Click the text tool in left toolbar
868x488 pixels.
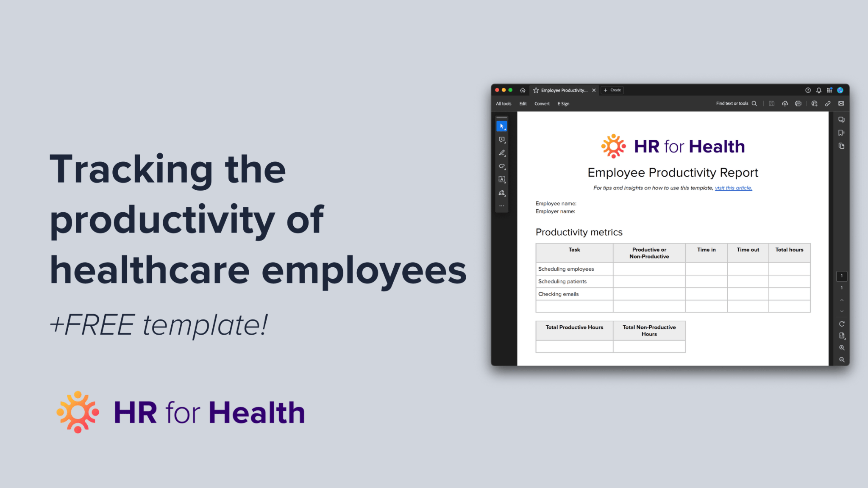click(x=502, y=180)
